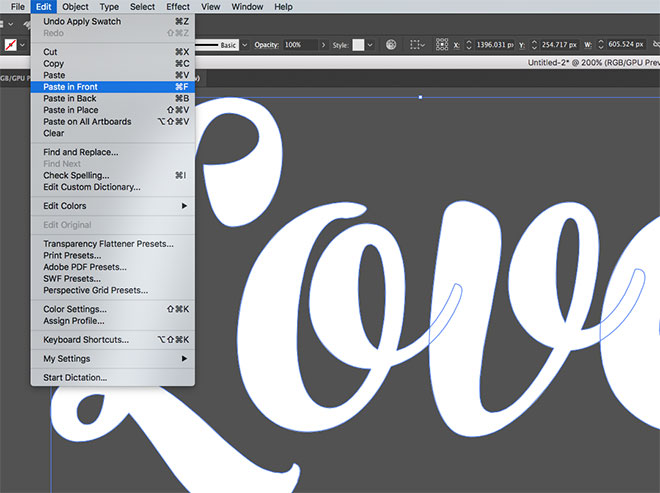The image size is (660, 493).
Task: Expand the Opacity slider arrow
Action: [322, 45]
